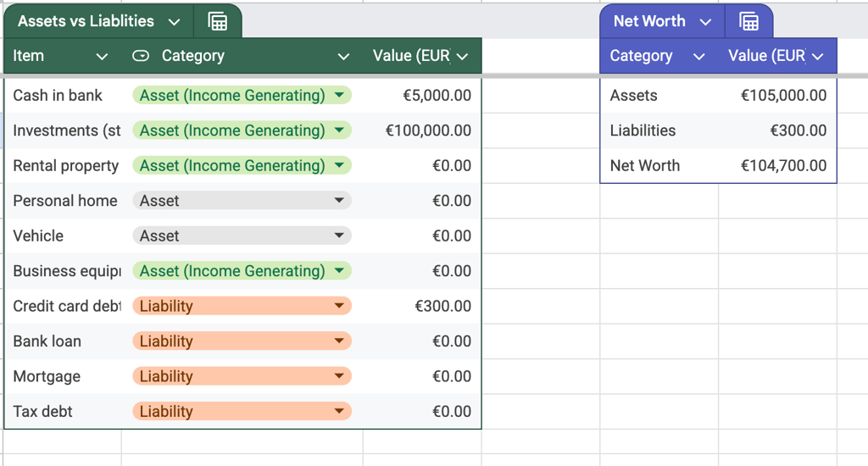Select Rental property €0.00 value cell

pyautogui.click(x=422, y=165)
